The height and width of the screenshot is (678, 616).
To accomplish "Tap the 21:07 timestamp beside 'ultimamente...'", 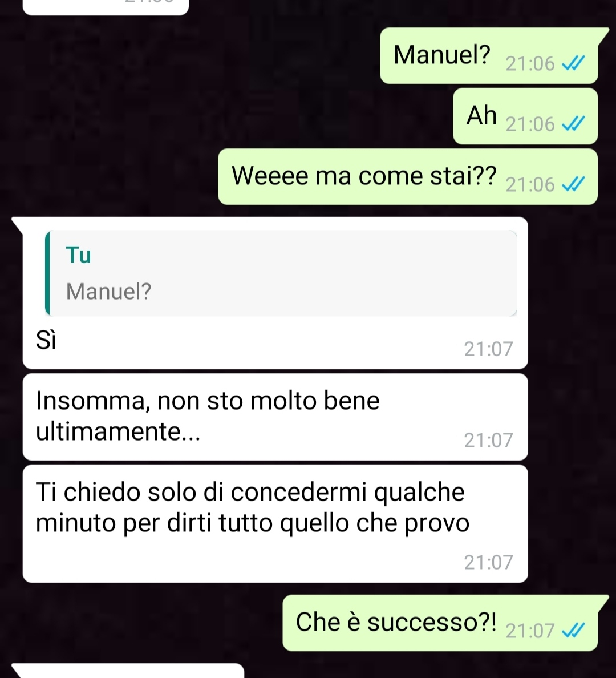I will coord(488,440).
